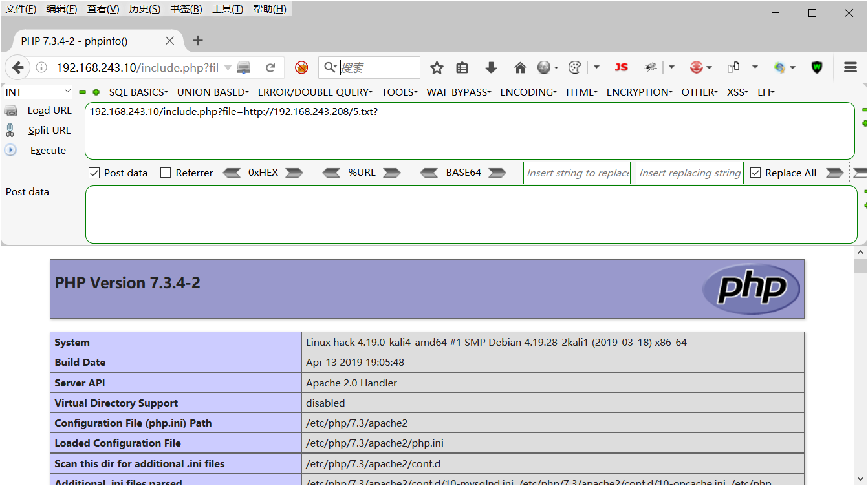Click the Insert string to replace field
This screenshot has height=486, width=868.
pos(577,173)
